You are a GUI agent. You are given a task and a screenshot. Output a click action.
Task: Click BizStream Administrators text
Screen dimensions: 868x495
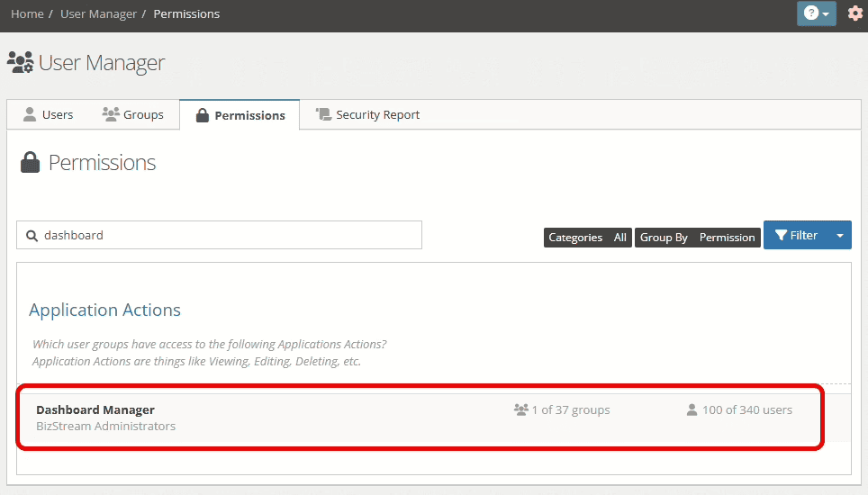click(x=105, y=426)
